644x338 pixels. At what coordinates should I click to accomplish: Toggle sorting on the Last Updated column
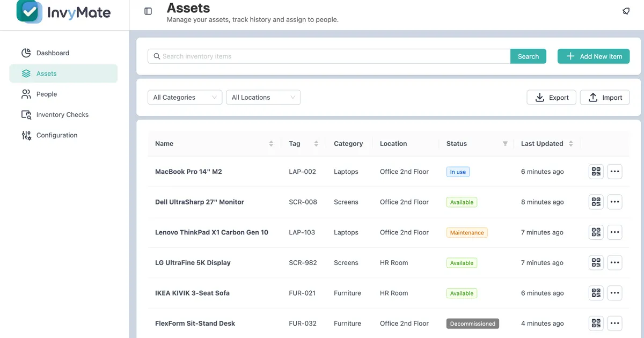click(570, 144)
